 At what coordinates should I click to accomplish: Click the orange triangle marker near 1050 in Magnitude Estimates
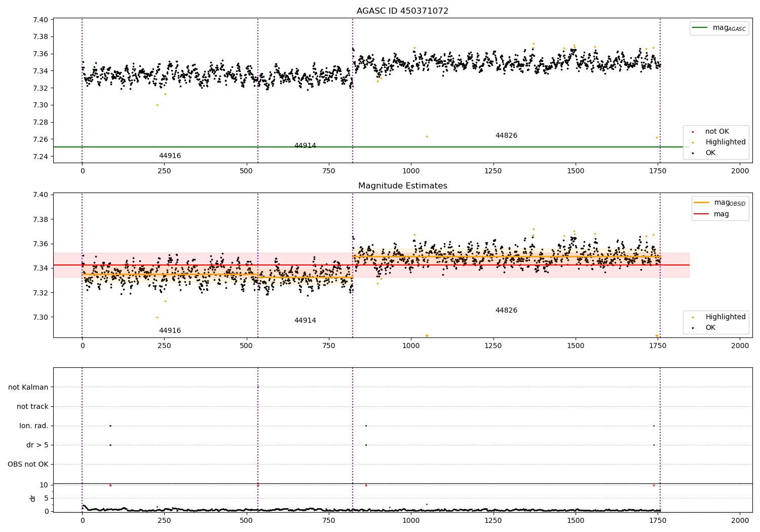tap(427, 336)
